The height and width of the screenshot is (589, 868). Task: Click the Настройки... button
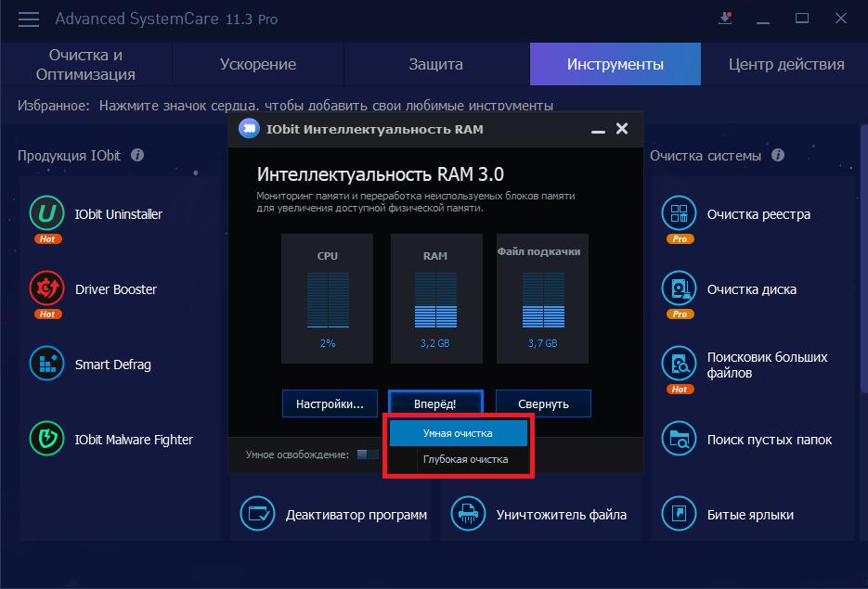pos(330,403)
